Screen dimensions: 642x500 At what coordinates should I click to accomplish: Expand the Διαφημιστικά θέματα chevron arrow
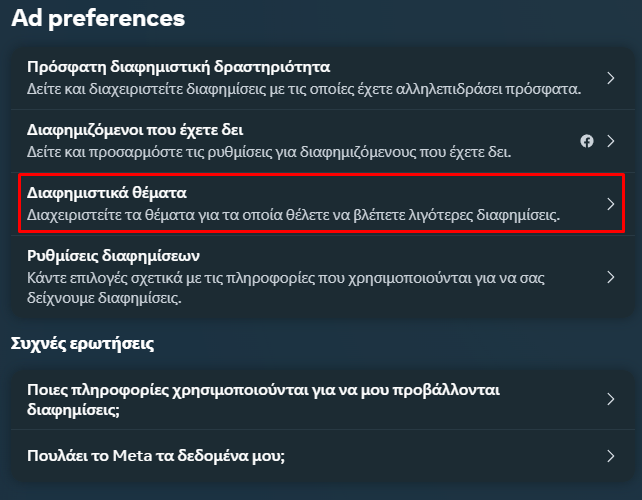pos(610,204)
